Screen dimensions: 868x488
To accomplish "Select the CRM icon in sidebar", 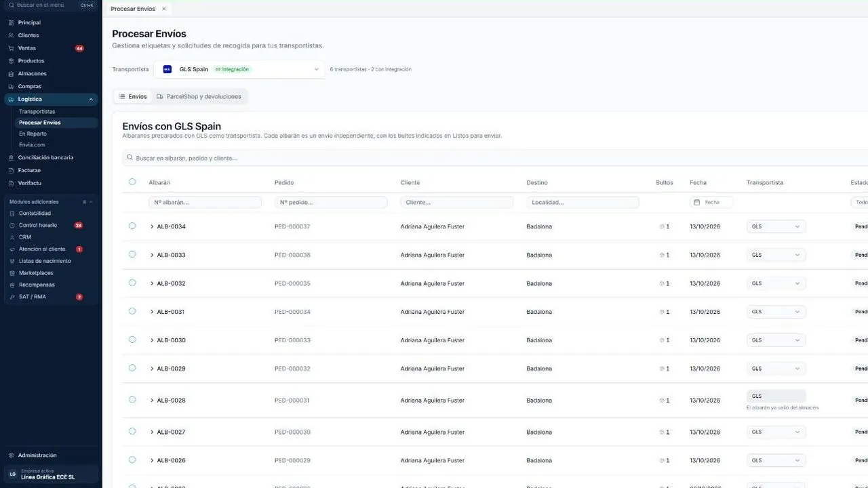I will click(12, 237).
